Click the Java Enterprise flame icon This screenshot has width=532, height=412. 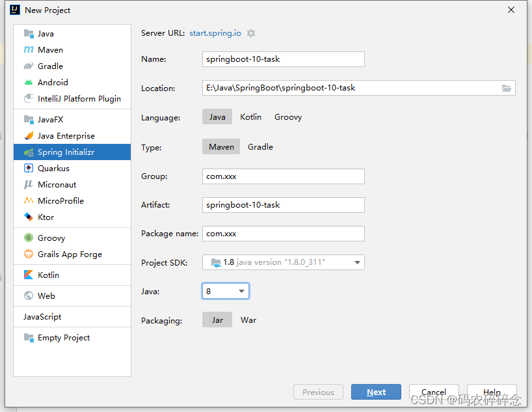[x=29, y=136]
